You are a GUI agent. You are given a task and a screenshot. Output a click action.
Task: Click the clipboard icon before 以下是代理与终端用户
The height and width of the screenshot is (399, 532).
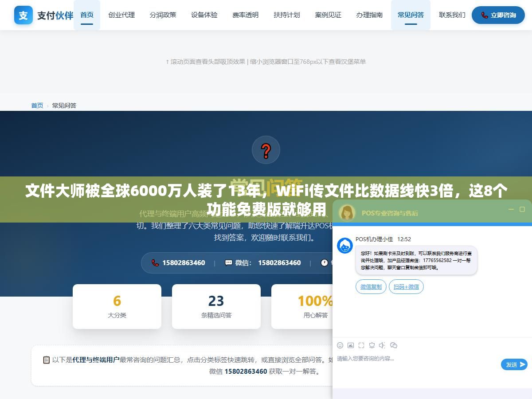[x=46, y=360]
